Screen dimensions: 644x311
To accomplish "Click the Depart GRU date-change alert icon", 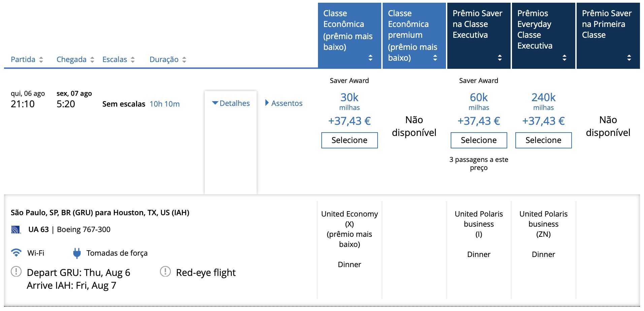I will pyautogui.click(x=16, y=271).
